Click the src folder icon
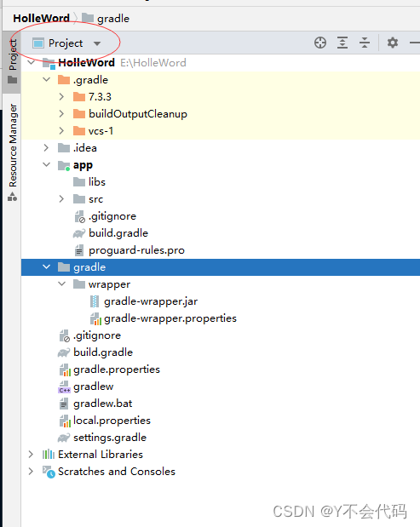The height and width of the screenshot is (527, 420). pos(79,199)
